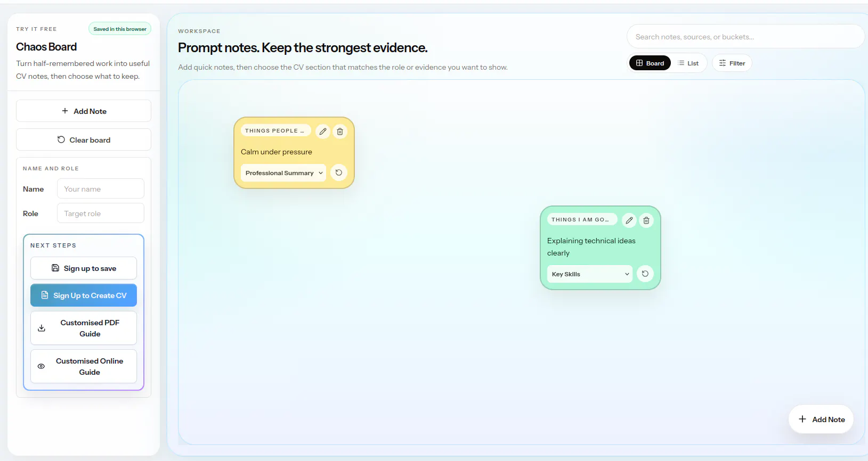Delete the 'Explaining technical ideas clearly' note via trash icon

pyautogui.click(x=646, y=220)
